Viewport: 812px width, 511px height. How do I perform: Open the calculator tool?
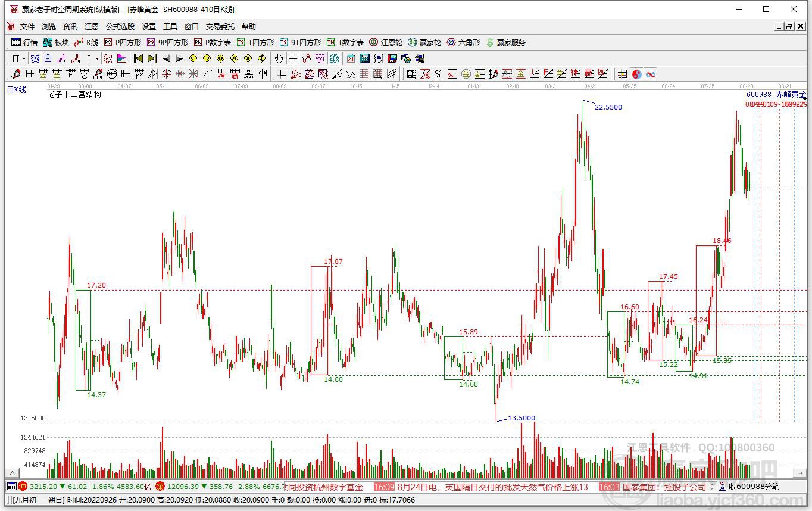pos(365,58)
